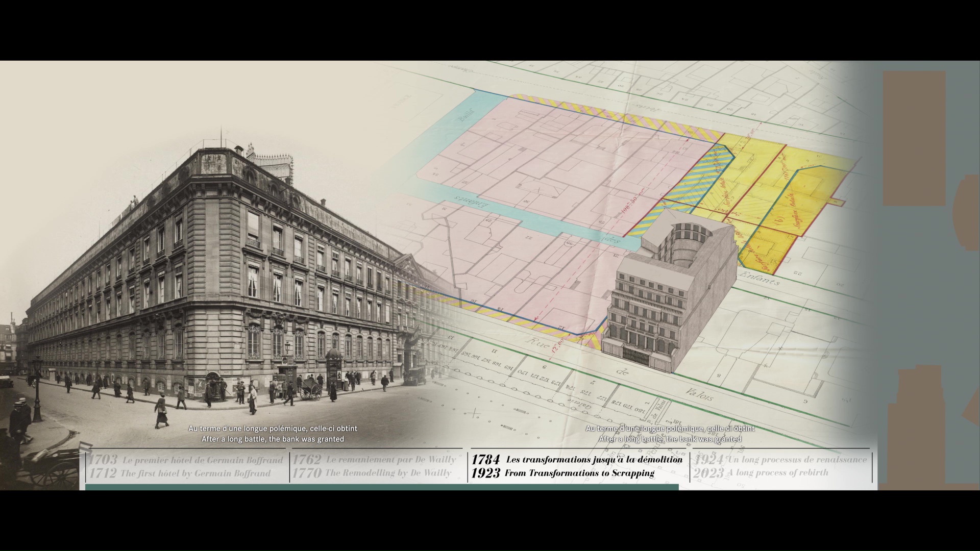980x551 pixels.
Task: Click text 'From Transformations to Scrapping'
Action: click(579, 473)
